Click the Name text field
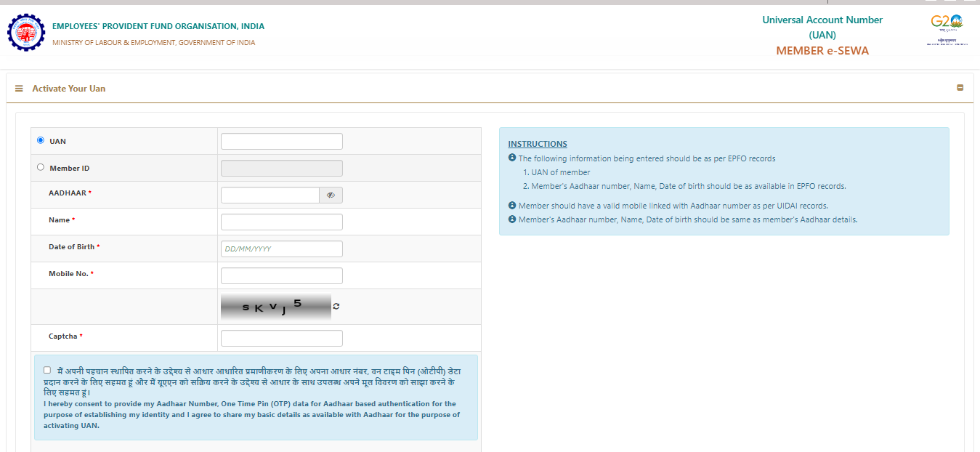This screenshot has width=980, height=452. pyautogui.click(x=281, y=222)
